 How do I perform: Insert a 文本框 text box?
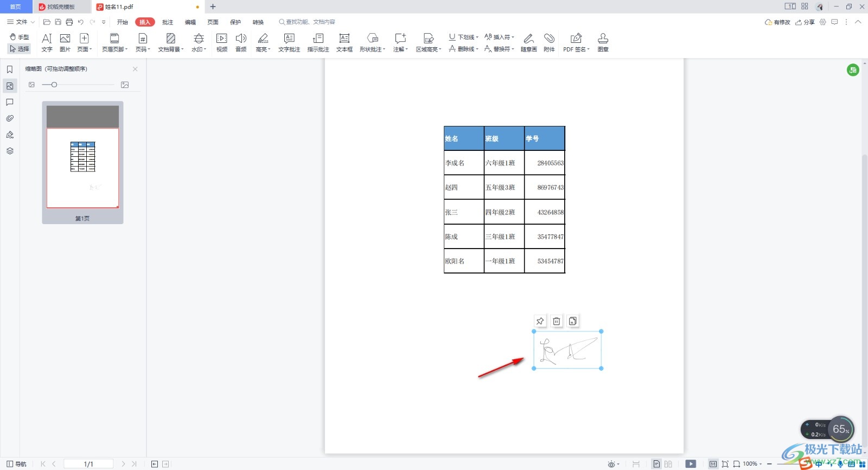(x=344, y=42)
